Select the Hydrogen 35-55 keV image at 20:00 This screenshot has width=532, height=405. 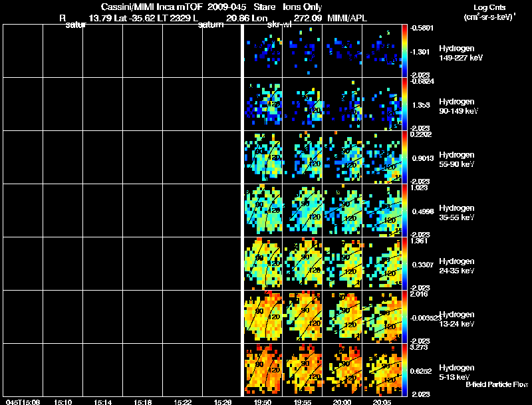(x=342, y=211)
